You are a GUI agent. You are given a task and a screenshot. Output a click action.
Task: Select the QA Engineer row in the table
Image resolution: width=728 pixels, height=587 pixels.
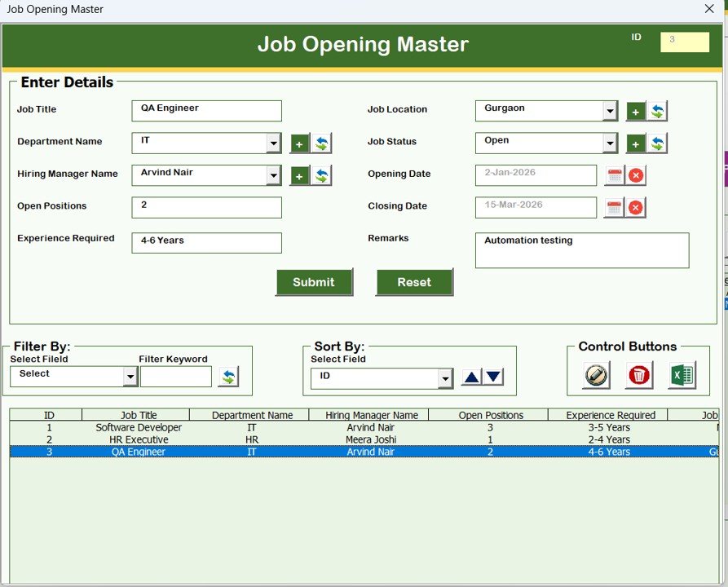(245, 452)
